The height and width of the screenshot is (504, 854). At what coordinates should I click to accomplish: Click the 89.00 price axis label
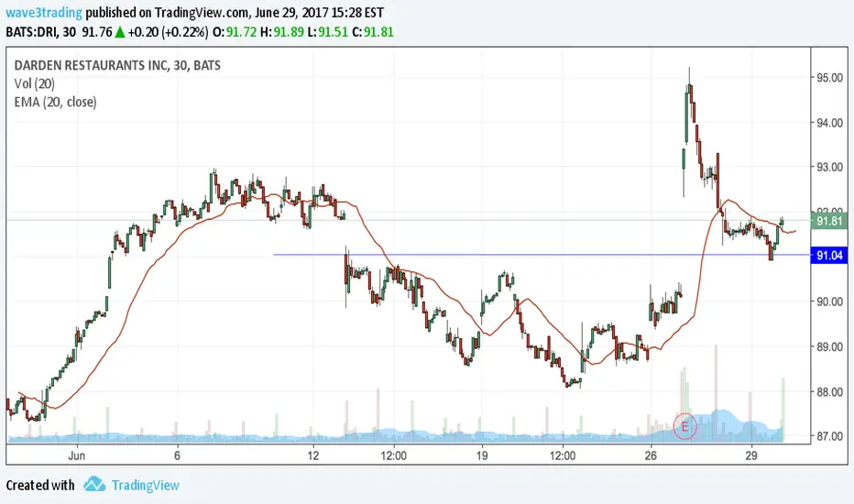tap(829, 347)
